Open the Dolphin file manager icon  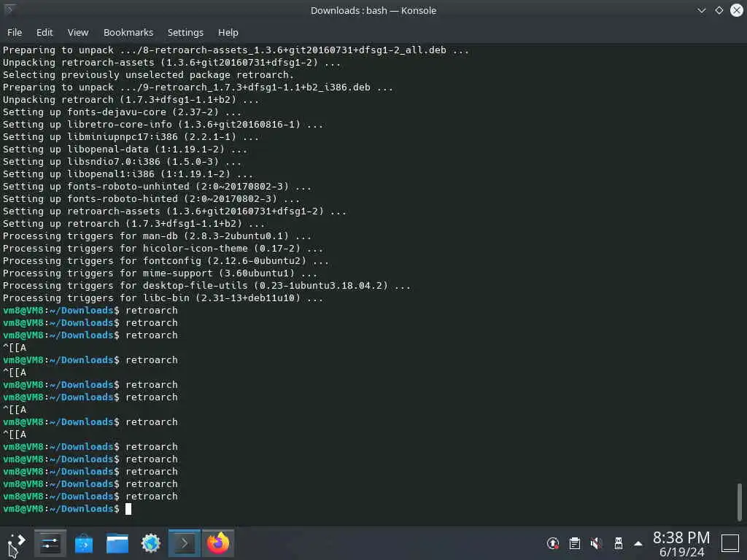coord(117,543)
